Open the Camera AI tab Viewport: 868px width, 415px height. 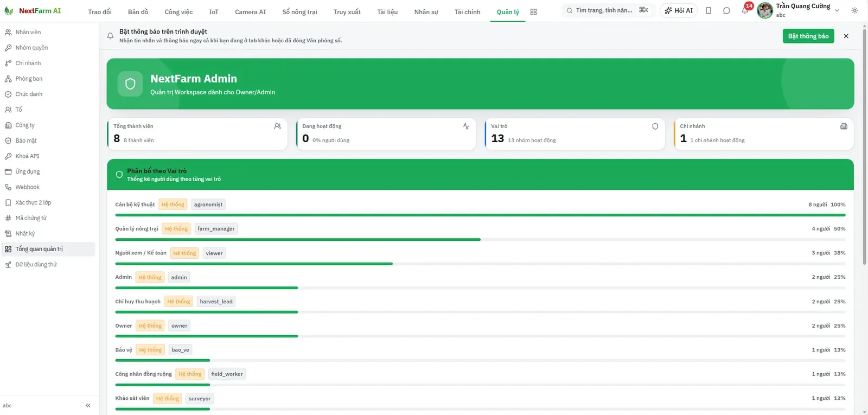[251, 12]
